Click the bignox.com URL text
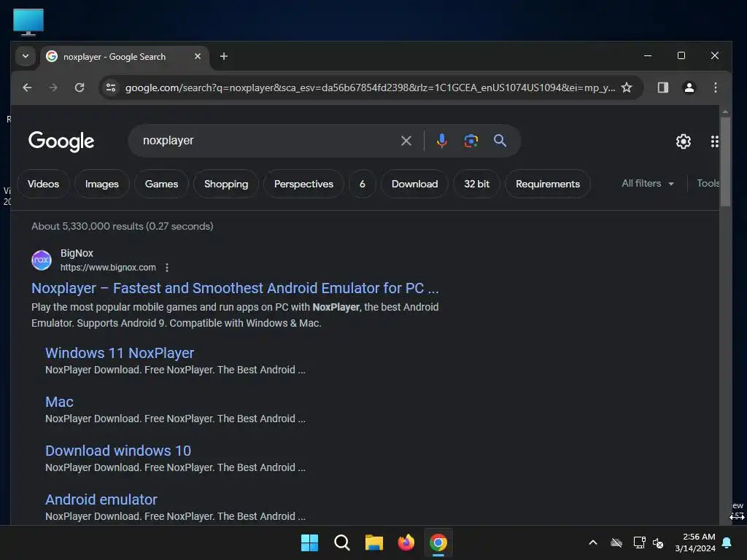The image size is (747, 560). [108, 268]
